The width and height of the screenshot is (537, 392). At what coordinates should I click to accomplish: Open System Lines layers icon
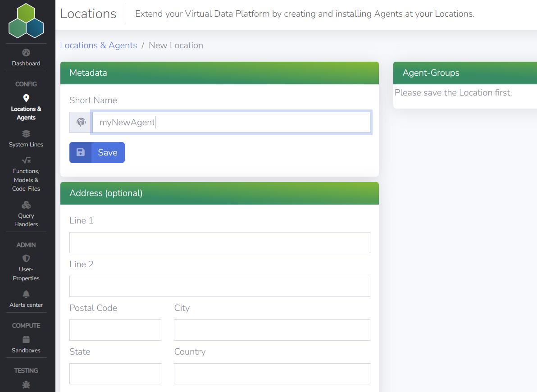26,133
